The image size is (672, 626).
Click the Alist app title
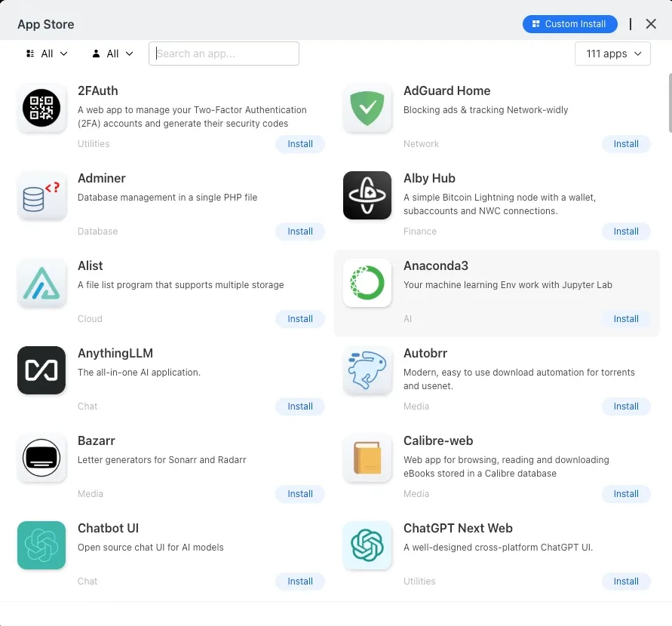coord(90,265)
